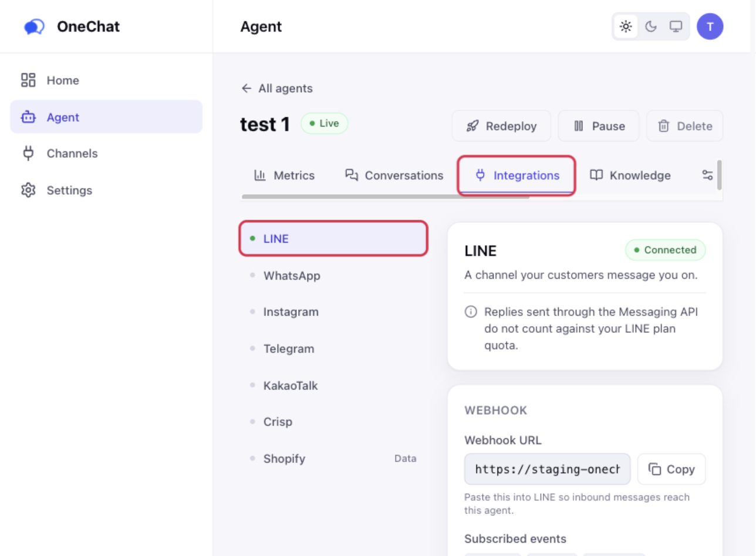Click the OneChat logo icon
Viewport: 756px width, 556px height.
[x=34, y=26]
